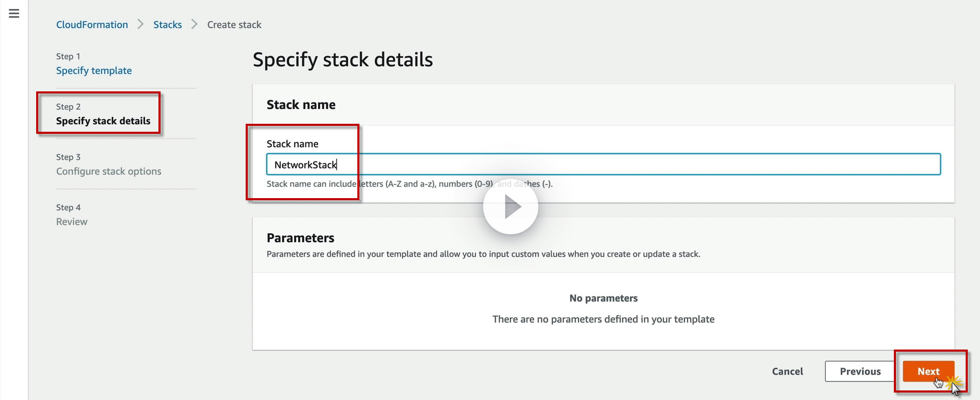Open the hamburger navigation menu

coord(14,14)
